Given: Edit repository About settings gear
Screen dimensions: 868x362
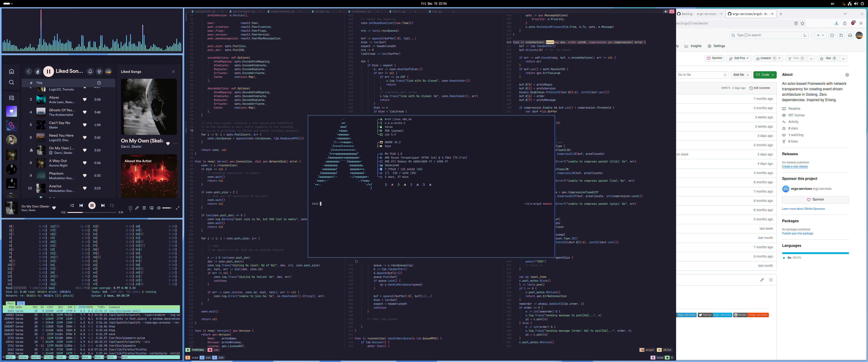Looking at the screenshot, I should 847,75.
